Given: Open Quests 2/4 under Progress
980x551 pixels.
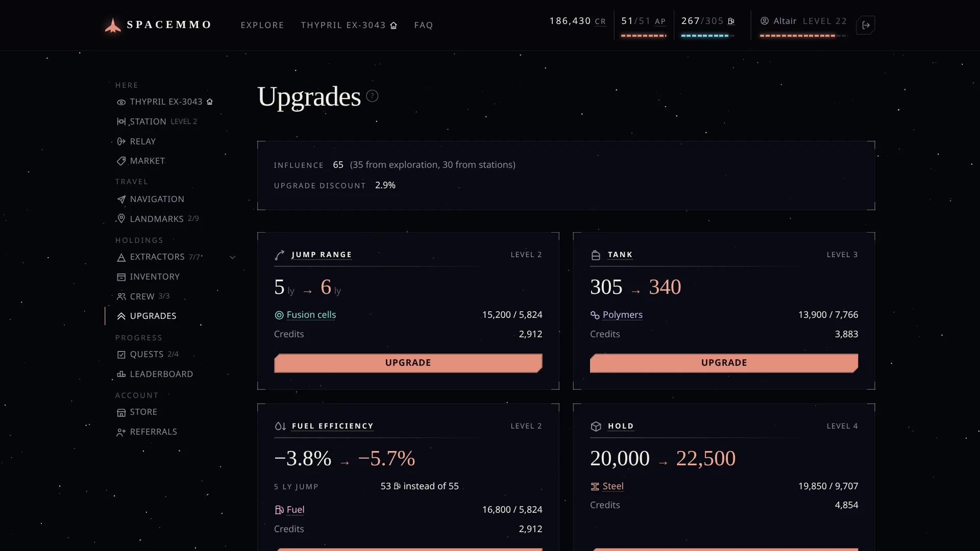Looking at the screenshot, I should pos(148,354).
